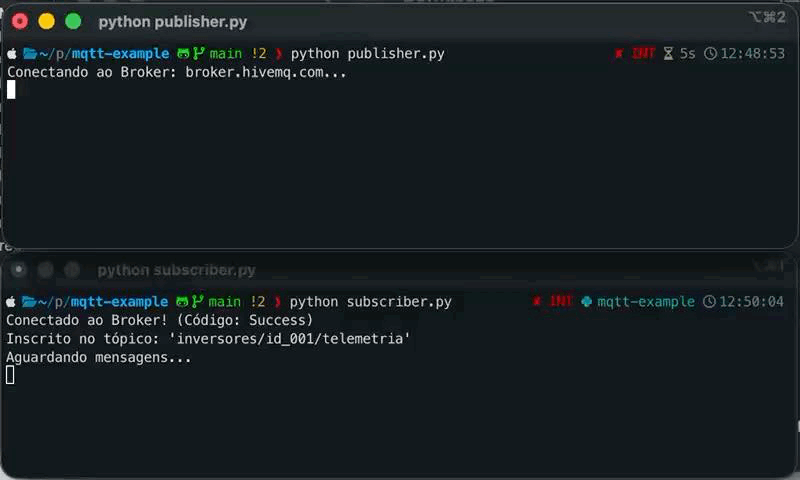Screen dimensions: 800x480
Task: Click the cursor block in the subscriber terminal
Action: click(x=11, y=375)
